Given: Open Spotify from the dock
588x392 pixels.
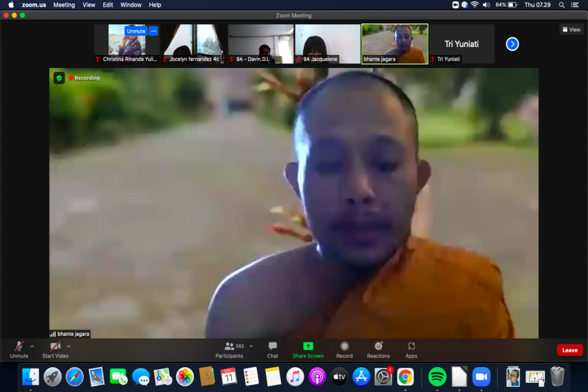Looking at the screenshot, I should [x=437, y=377].
